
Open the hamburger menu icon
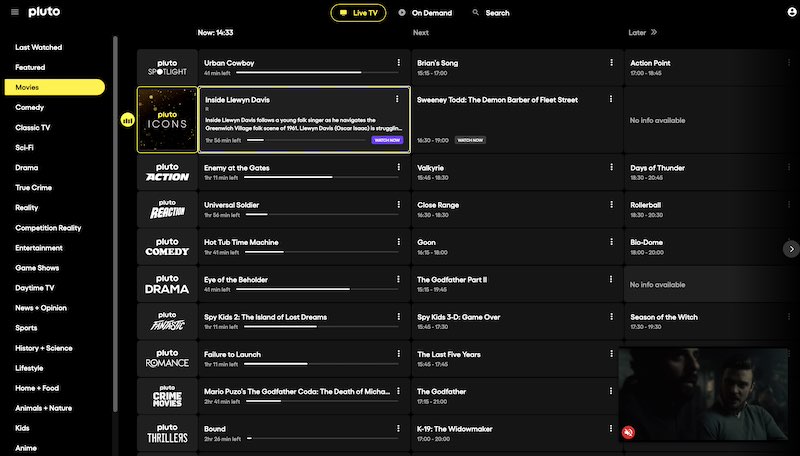[15, 12]
